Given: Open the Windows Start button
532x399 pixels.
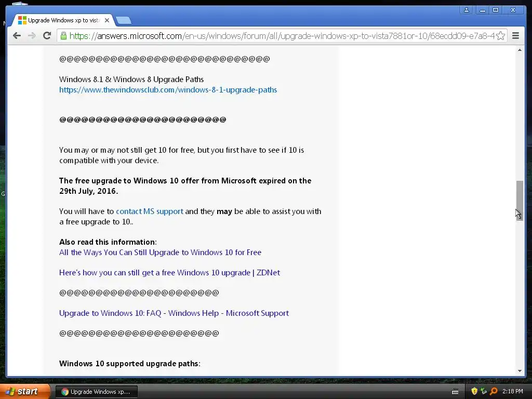Looking at the screenshot, I should click(x=24, y=392).
